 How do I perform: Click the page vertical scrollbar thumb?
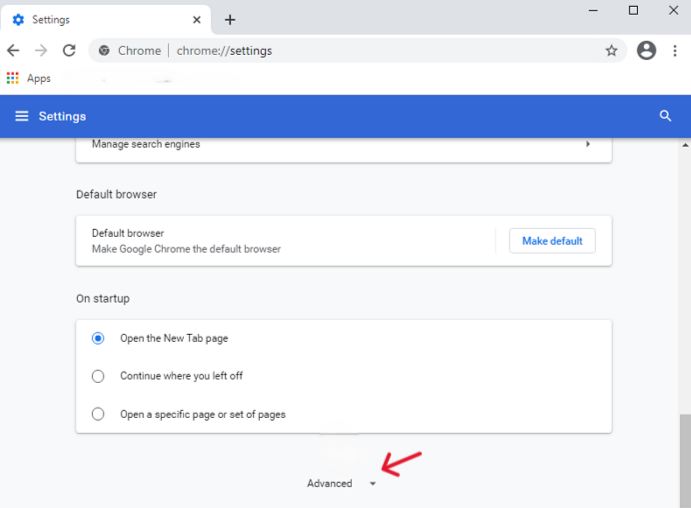pyautogui.click(x=685, y=460)
